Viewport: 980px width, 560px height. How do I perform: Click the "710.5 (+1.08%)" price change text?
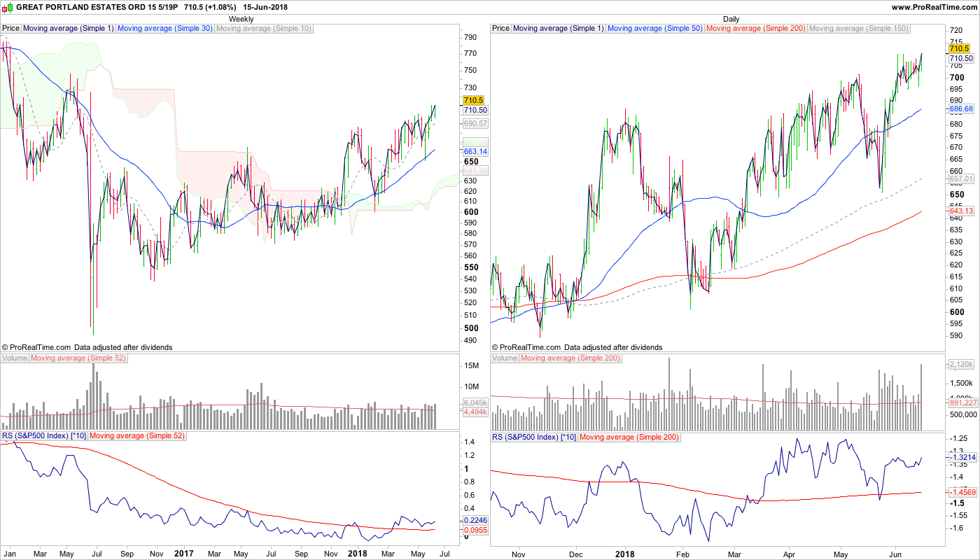point(209,7)
